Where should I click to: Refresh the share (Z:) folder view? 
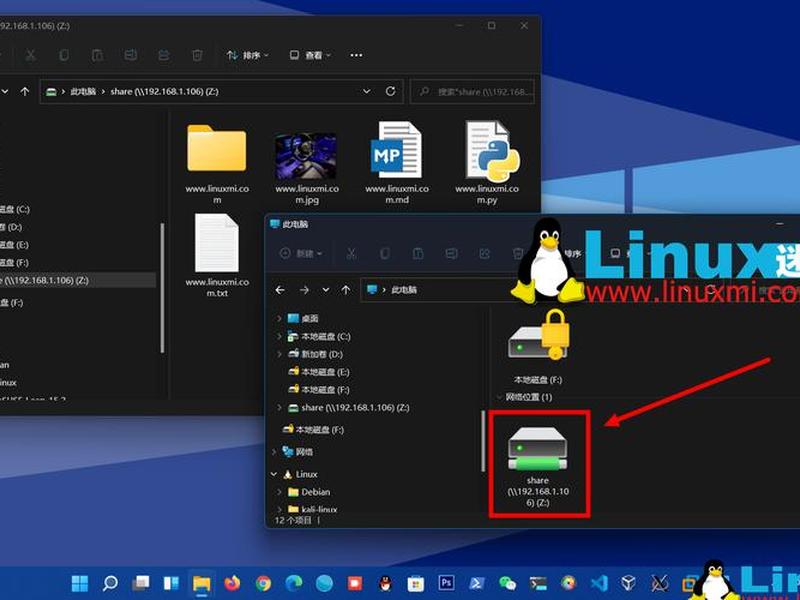[x=390, y=91]
